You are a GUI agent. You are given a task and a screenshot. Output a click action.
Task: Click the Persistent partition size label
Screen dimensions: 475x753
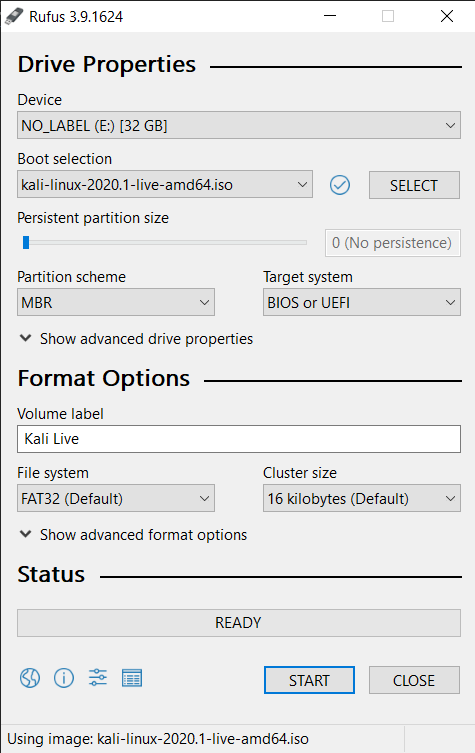pos(93,218)
